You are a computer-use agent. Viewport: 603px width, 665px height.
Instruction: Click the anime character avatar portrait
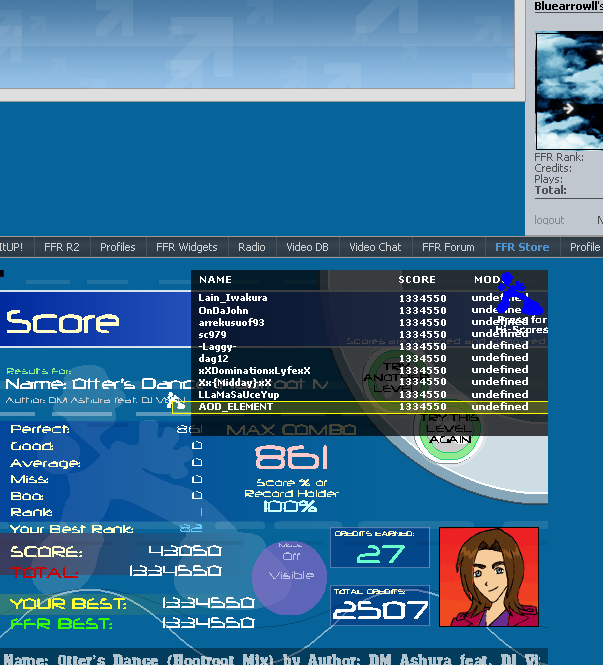[488, 576]
